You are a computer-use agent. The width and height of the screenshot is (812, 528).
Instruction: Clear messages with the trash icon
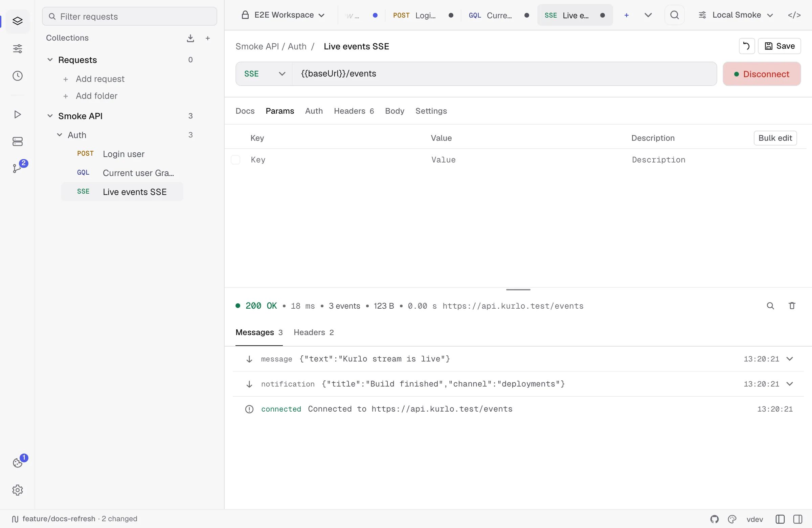click(x=792, y=306)
